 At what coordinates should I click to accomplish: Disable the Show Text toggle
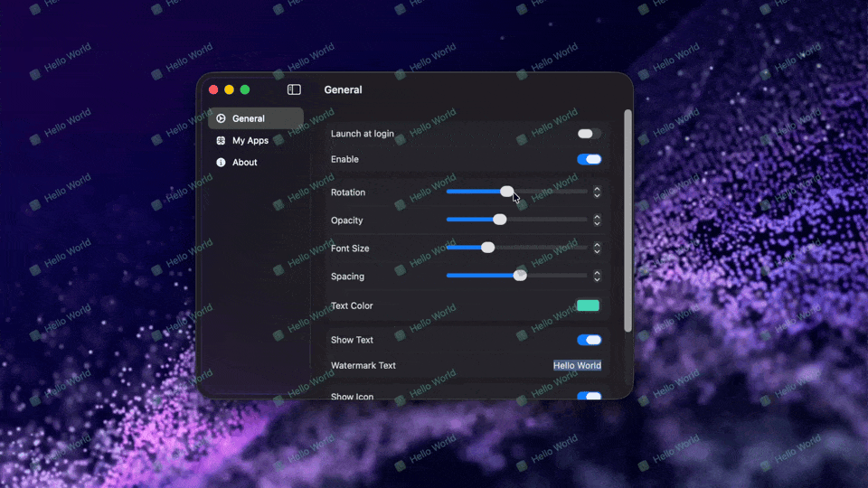(589, 340)
